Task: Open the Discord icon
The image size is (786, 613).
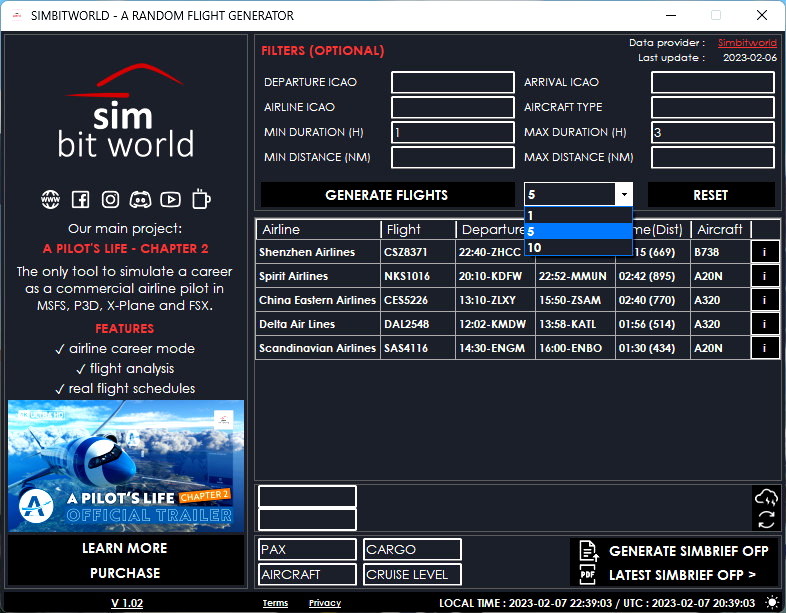Action: pos(140,199)
